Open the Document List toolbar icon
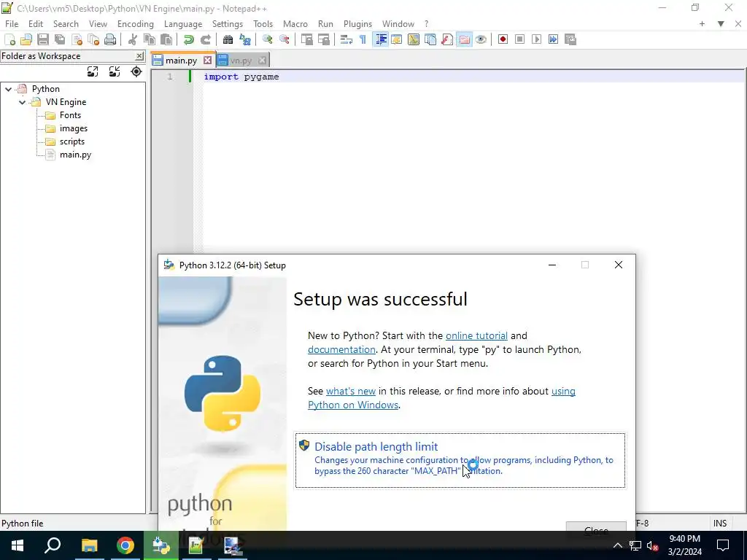This screenshot has height=560, width=747. [x=430, y=39]
